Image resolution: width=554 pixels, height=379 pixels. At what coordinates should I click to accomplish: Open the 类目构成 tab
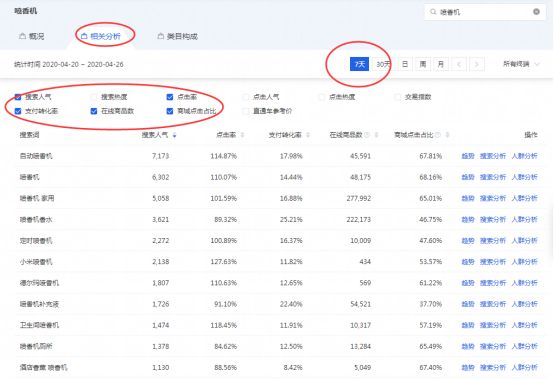177,36
